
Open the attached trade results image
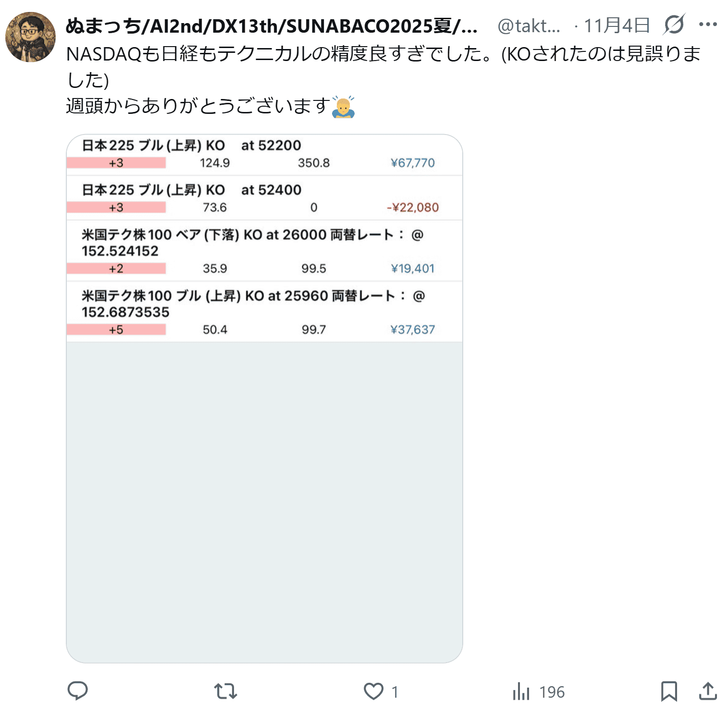[x=264, y=398]
